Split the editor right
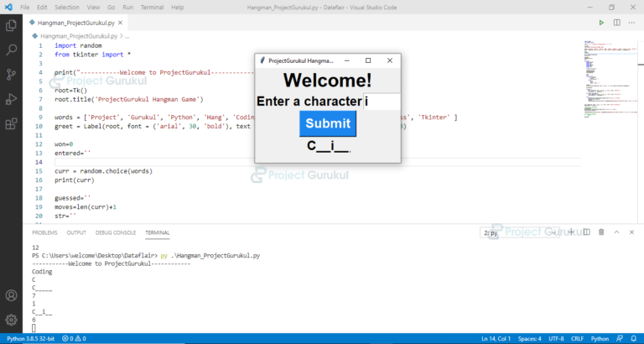The width and height of the screenshot is (644, 344). 616,23
